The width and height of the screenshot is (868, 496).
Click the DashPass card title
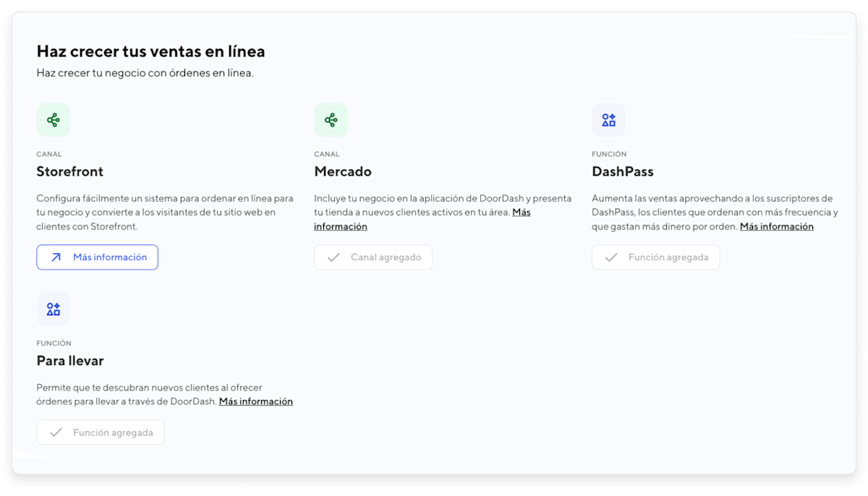point(623,171)
